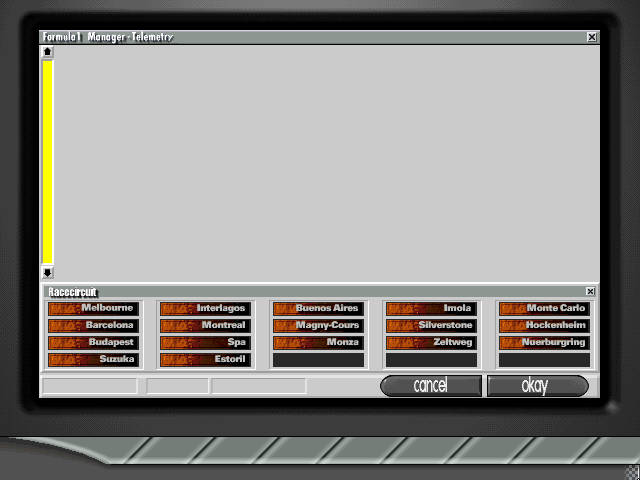Click the scroll down arrow icon

coord(48,272)
